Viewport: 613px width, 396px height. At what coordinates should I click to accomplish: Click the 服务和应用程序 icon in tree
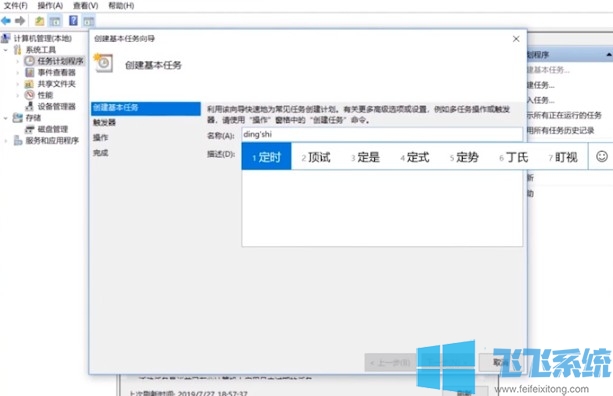coord(18,140)
